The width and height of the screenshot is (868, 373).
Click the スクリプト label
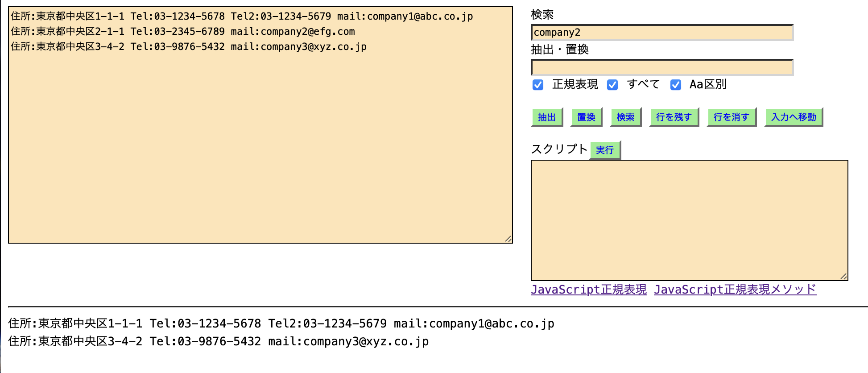(x=559, y=149)
